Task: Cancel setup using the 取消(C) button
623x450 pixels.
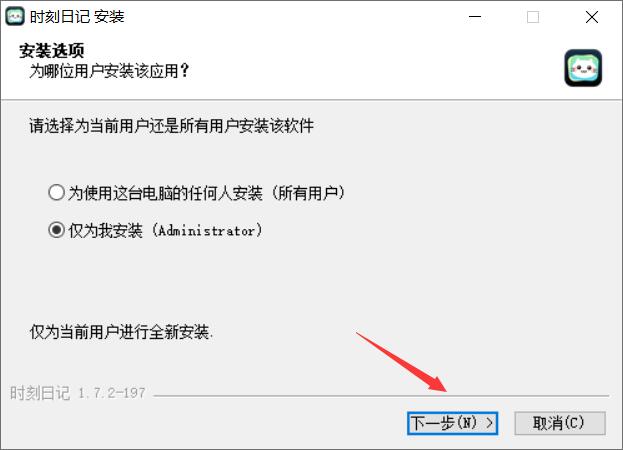Action: (x=560, y=423)
